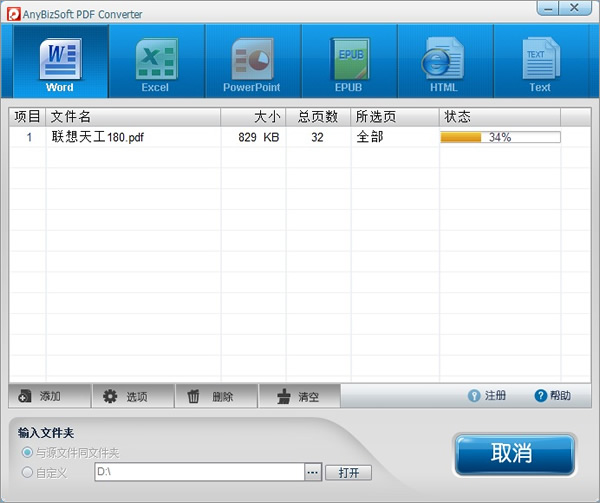Image resolution: width=600 pixels, height=503 pixels.
Task: Browse folder with the ... button
Action: click(313, 472)
